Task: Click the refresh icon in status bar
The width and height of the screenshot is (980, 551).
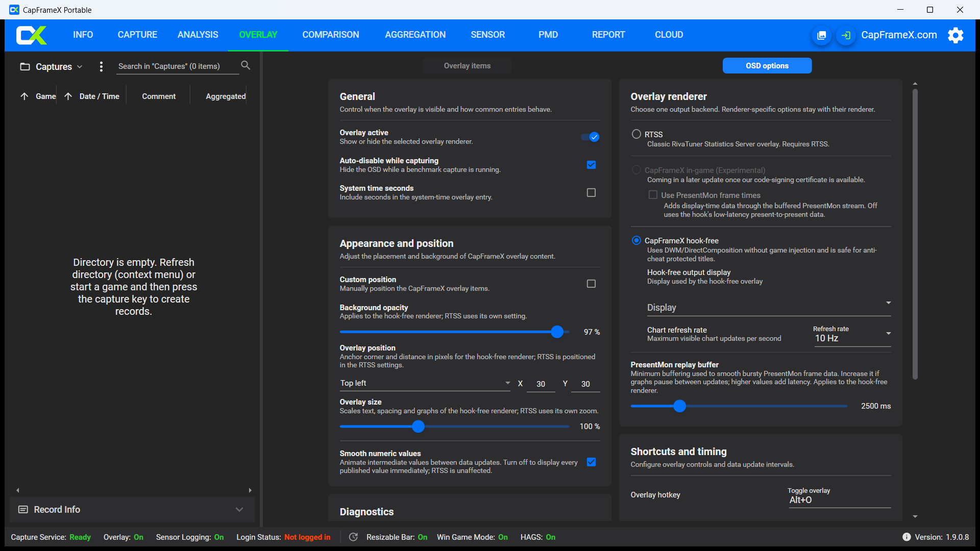Action: point(353,537)
